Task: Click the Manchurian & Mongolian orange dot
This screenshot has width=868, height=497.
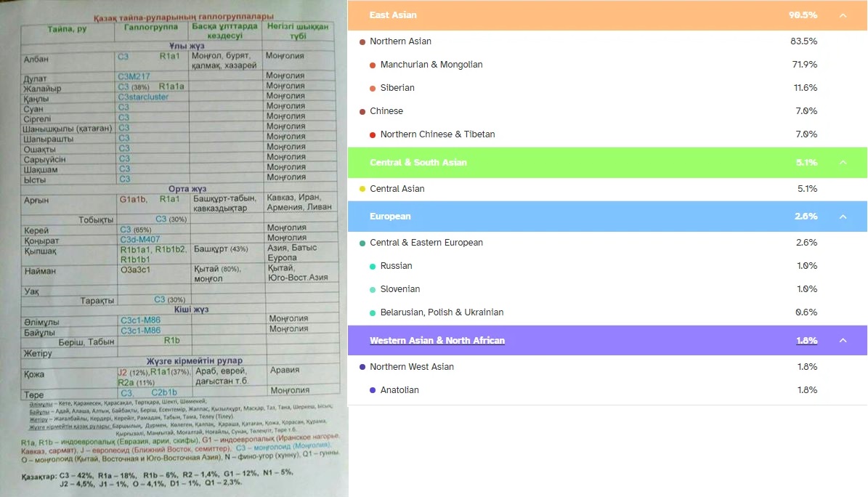Action: (373, 65)
